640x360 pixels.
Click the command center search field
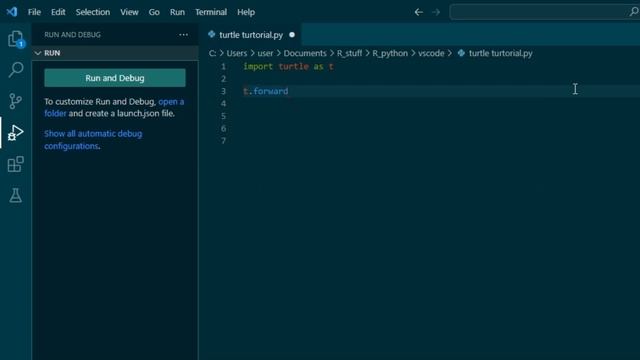coord(544,12)
